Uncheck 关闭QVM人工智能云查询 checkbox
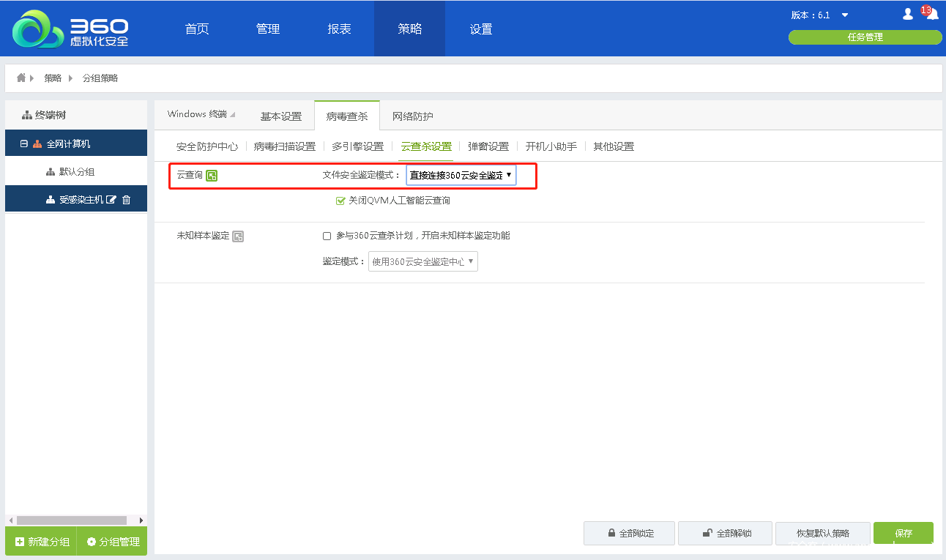This screenshot has width=946, height=560. pos(340,201)
